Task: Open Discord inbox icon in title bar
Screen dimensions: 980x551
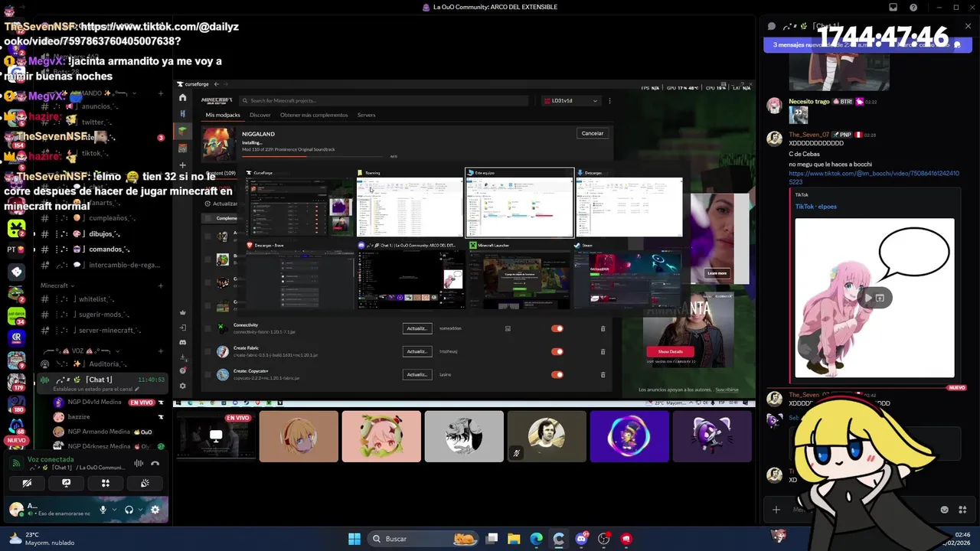Action: pyautogui.click(x=893, y=7)
